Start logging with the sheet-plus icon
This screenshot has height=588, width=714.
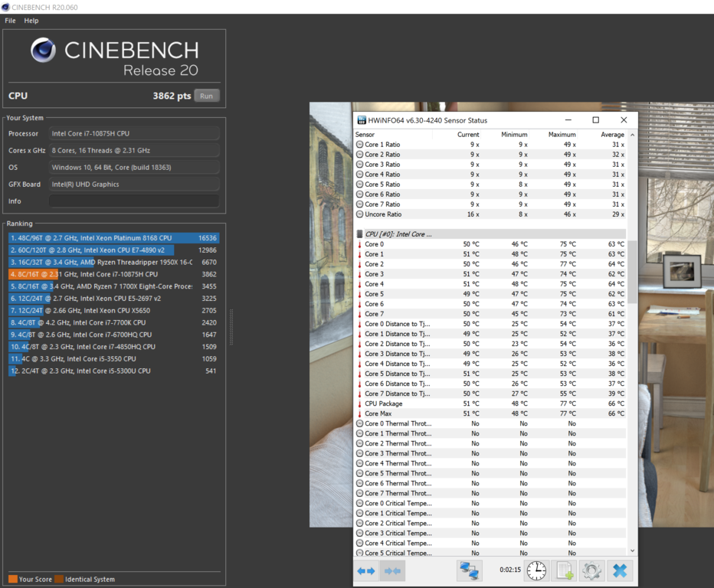coord(564,570)
